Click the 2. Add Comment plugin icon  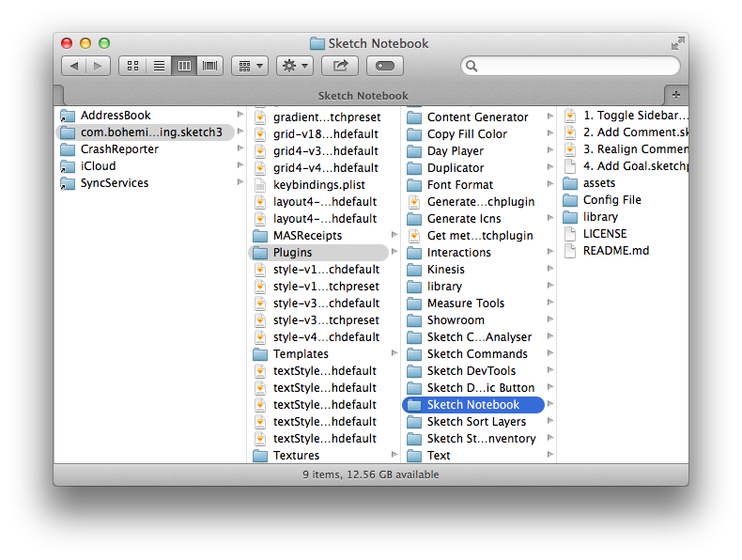pyautogui.click(x=570, y=132)
